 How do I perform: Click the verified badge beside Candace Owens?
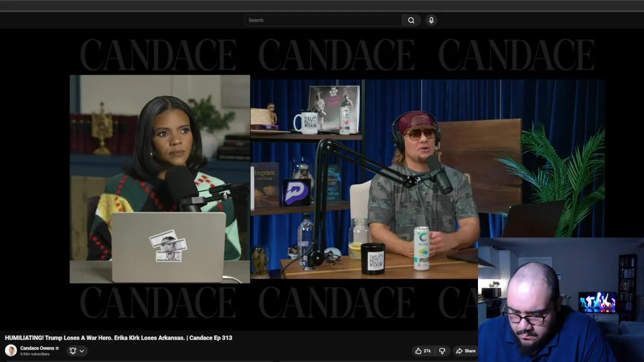coord(57,348)
